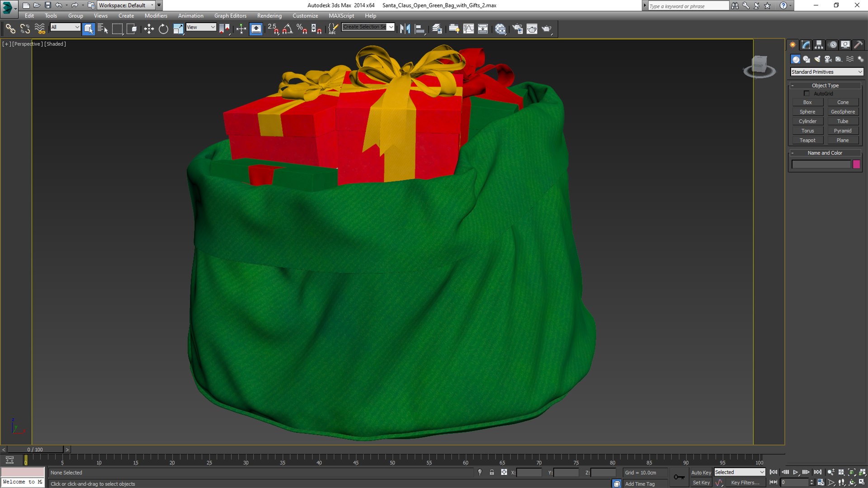Open the MAXScript menu

coord(341,15)
